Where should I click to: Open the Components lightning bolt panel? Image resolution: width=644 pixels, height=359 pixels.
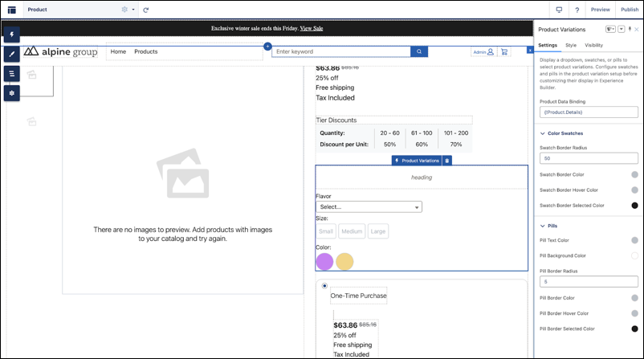12,35
